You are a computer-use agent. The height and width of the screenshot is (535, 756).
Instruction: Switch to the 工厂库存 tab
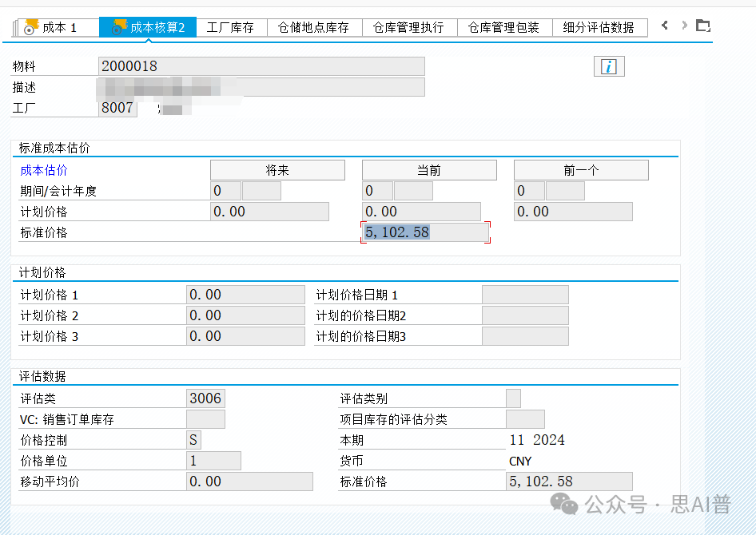coord(230,27)
